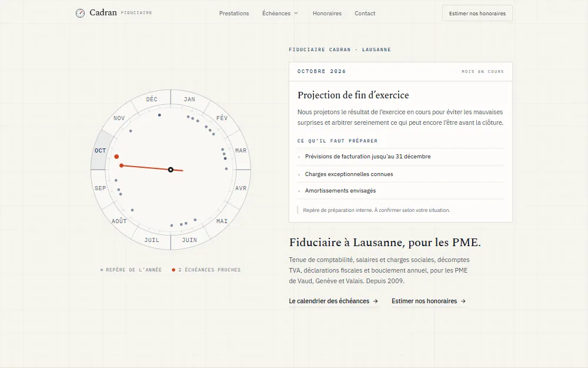Click arrow beside bottom Estimer nos honoraires
This screenshot has height=368, width=588.
click(x=463, y=301)
